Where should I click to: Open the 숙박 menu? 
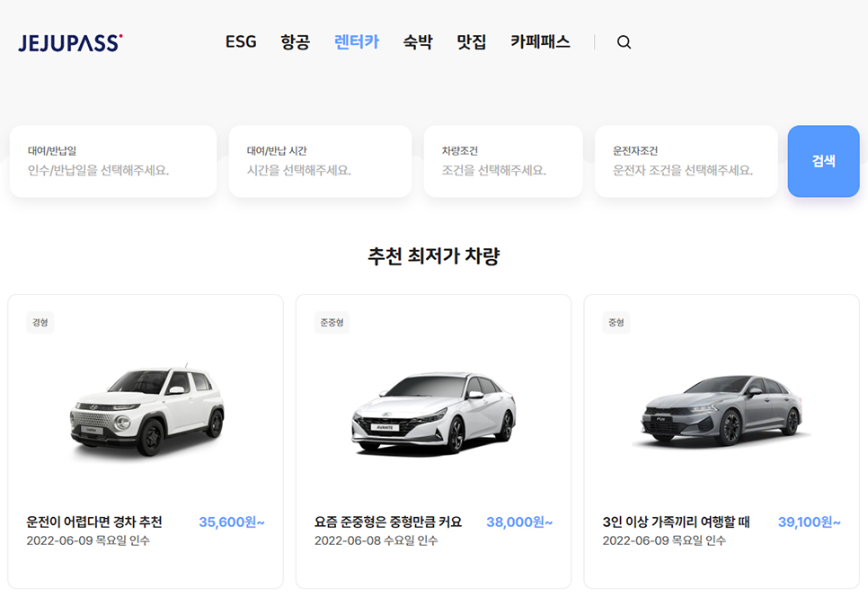418,41
